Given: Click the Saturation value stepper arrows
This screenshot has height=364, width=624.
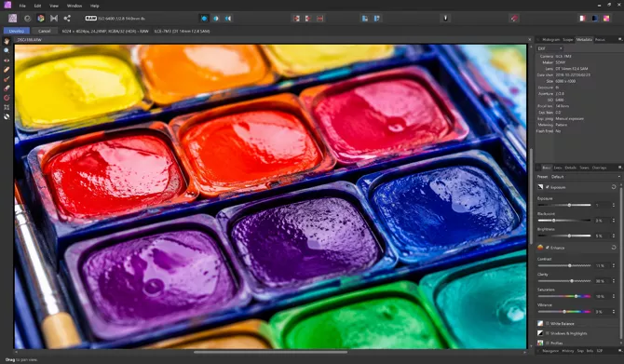Looking at the screenshot, I should (613, 296).
